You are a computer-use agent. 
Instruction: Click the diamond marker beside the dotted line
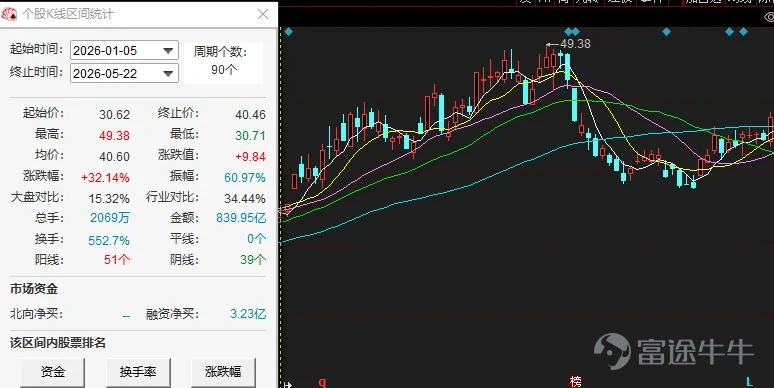tap(289, 32)
